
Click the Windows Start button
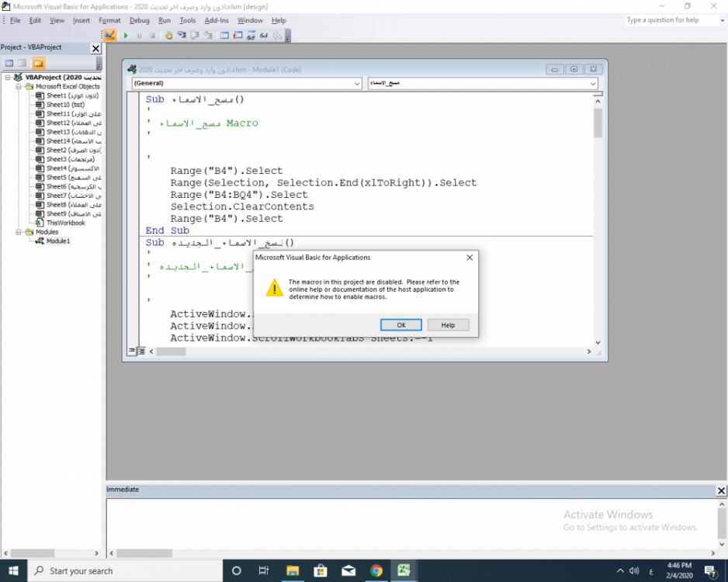click(13, 571)
